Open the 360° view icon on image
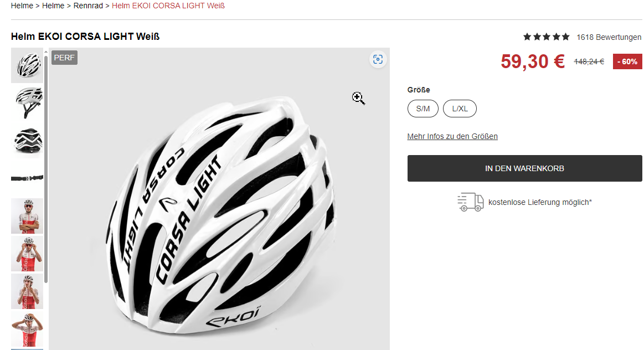 pyautogui.click(x=378, y=59)
